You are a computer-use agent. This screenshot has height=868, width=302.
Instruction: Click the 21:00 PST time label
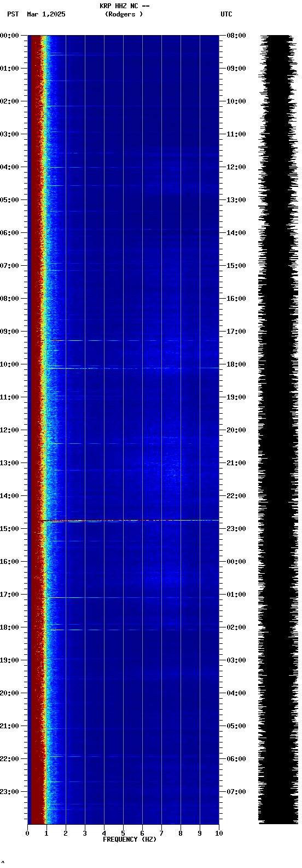(10, 726)
